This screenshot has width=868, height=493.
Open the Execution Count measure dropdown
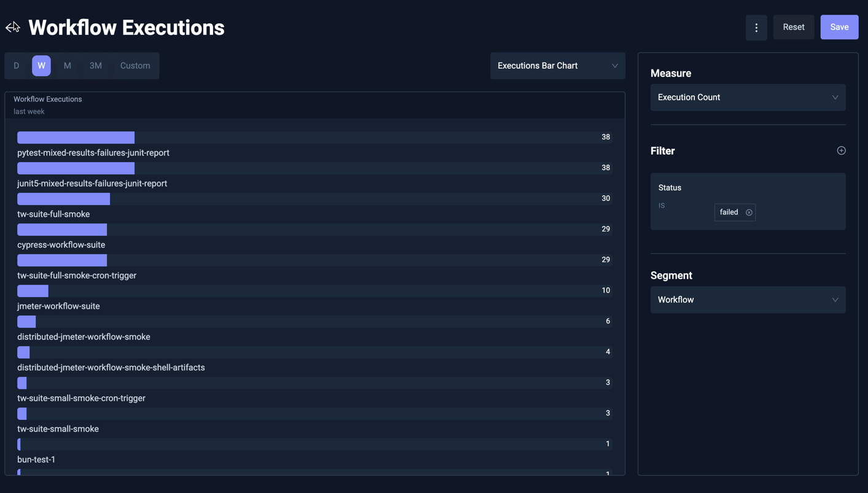tap(747, 97)
